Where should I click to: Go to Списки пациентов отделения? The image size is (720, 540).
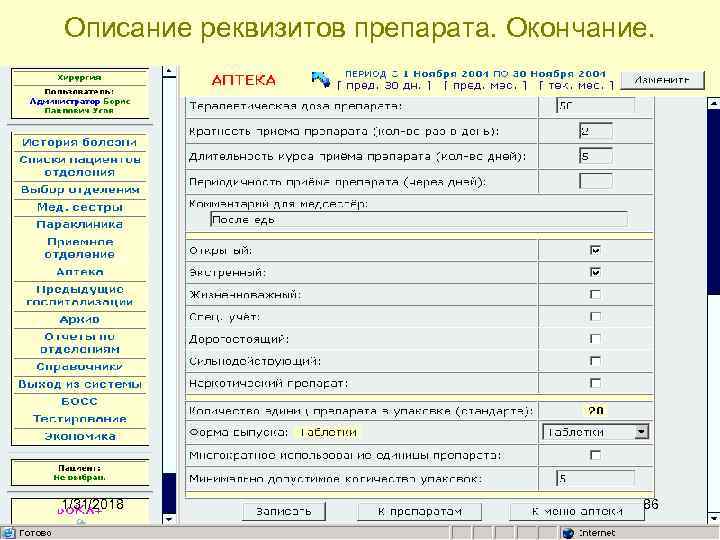[x=79, y=166]
